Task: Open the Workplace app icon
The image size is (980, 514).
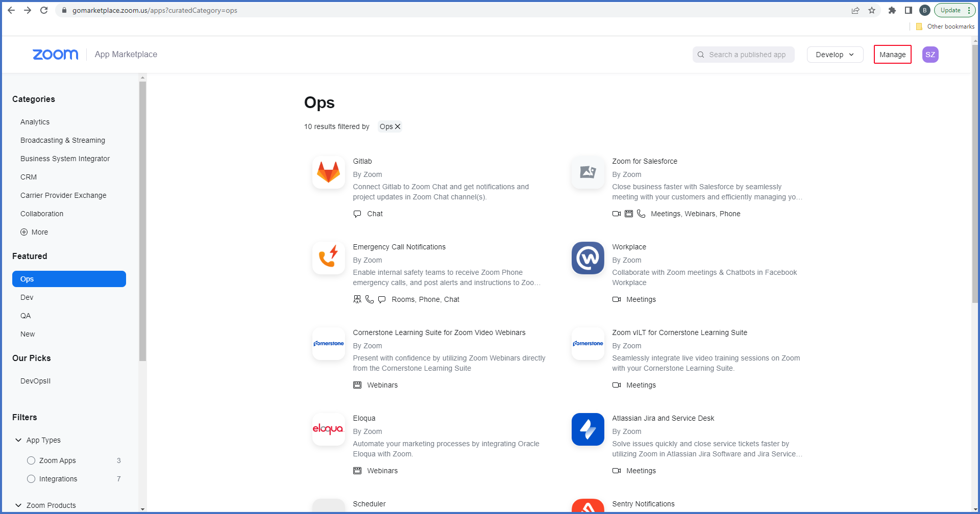Action: coord(588,258)
